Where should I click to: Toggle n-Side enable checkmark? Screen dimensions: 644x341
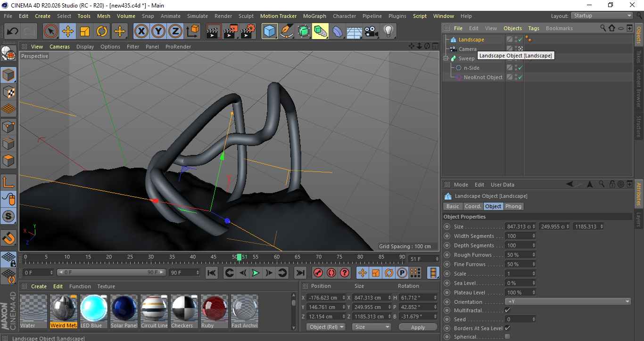(x=520, y=68)
